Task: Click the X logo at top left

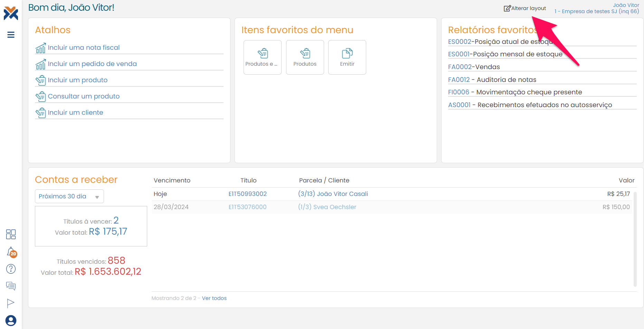Action: [11, 13]
